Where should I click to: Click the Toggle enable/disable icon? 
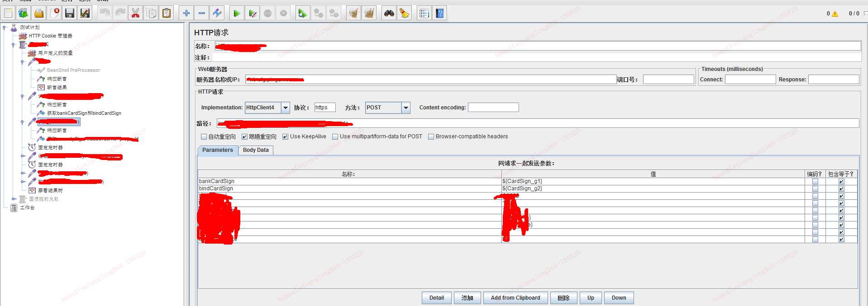tap(217, 14)
